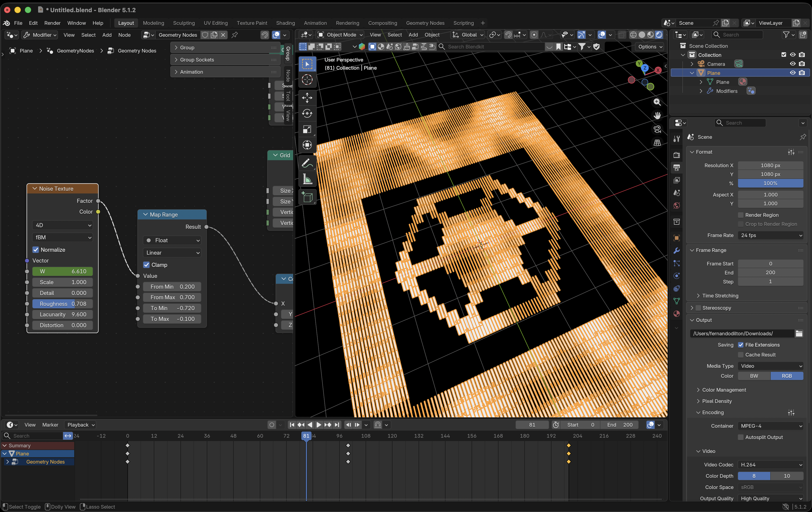
Task: Click the Options button in viewport header
Action: pos(649,47)
